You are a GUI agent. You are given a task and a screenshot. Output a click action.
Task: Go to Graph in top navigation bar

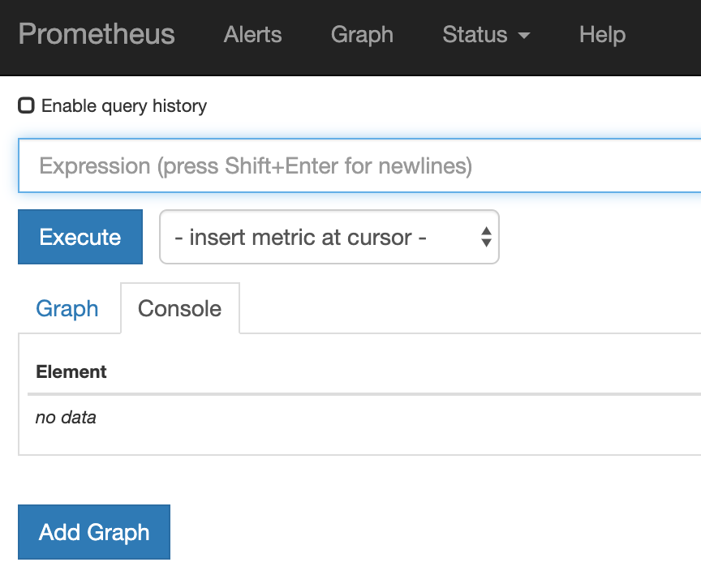point(362,35)
